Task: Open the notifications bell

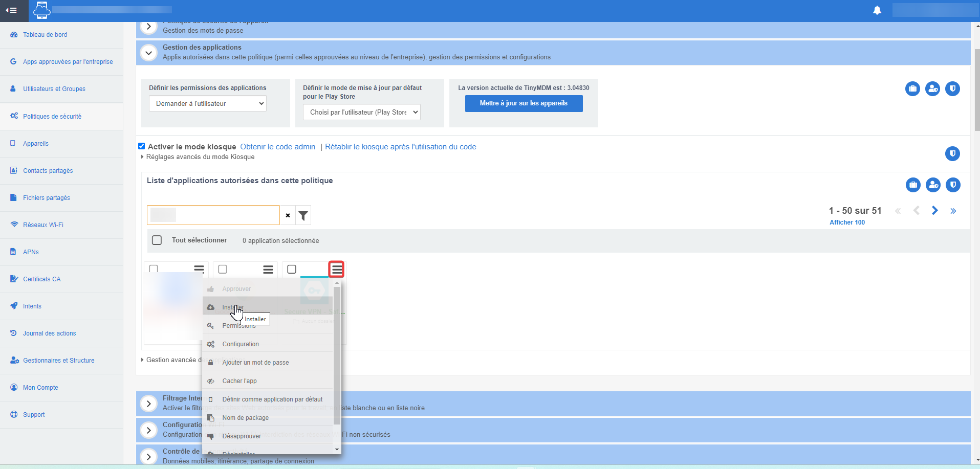Action: click(x=877, y=10)
